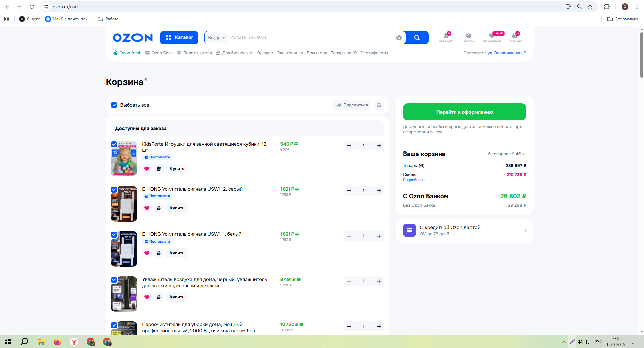Open the Корзина cart icon in header
Screen dimensions: 644x348
click(514, 37)
